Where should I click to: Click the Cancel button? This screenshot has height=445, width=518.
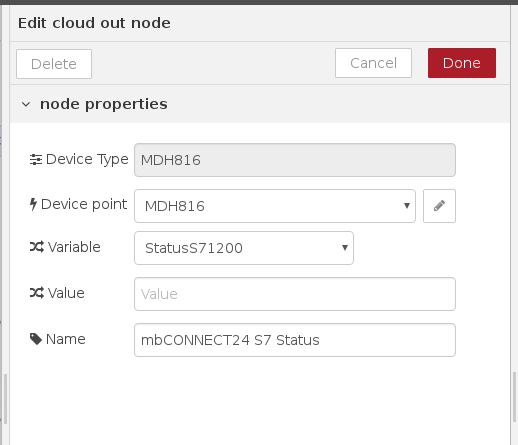pos(373,63)
